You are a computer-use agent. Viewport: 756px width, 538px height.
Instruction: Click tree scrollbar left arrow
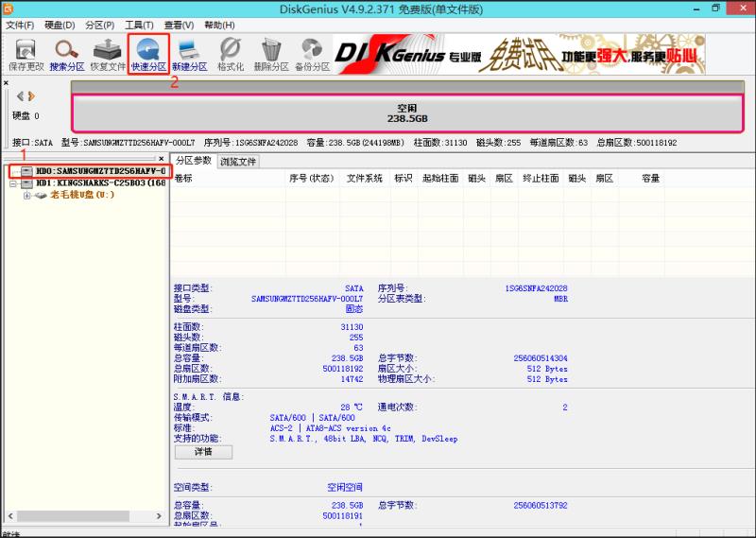point(10,516)
